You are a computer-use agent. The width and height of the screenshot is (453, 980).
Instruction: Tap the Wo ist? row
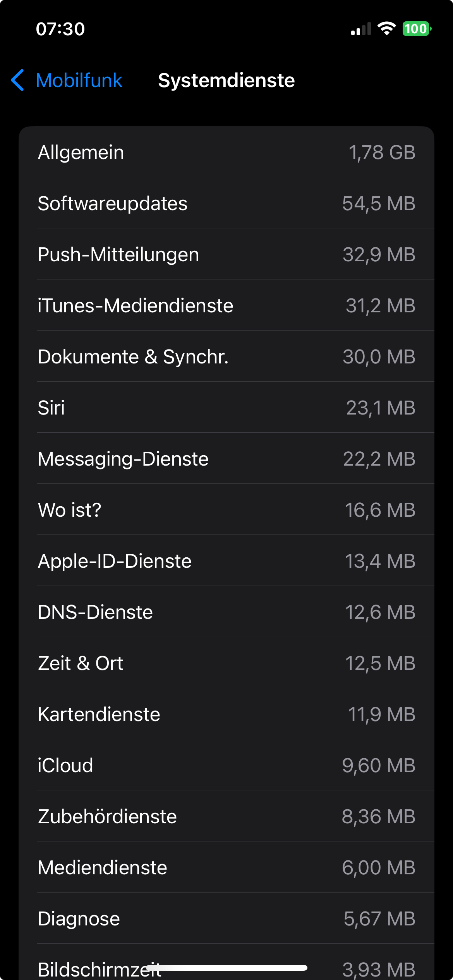[x=226, y=510]
